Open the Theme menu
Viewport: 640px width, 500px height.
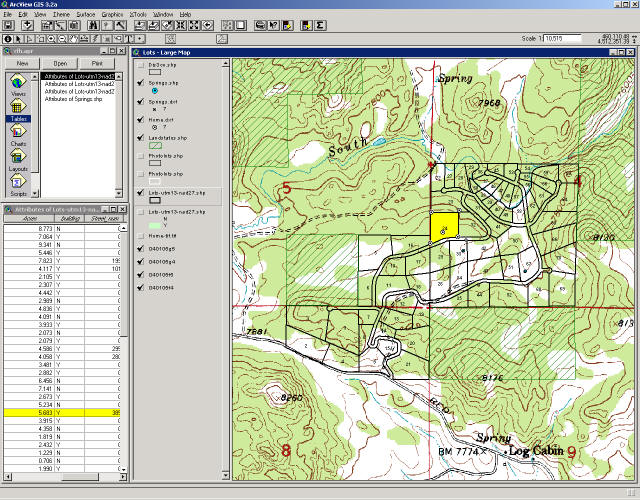click(61, 14)
